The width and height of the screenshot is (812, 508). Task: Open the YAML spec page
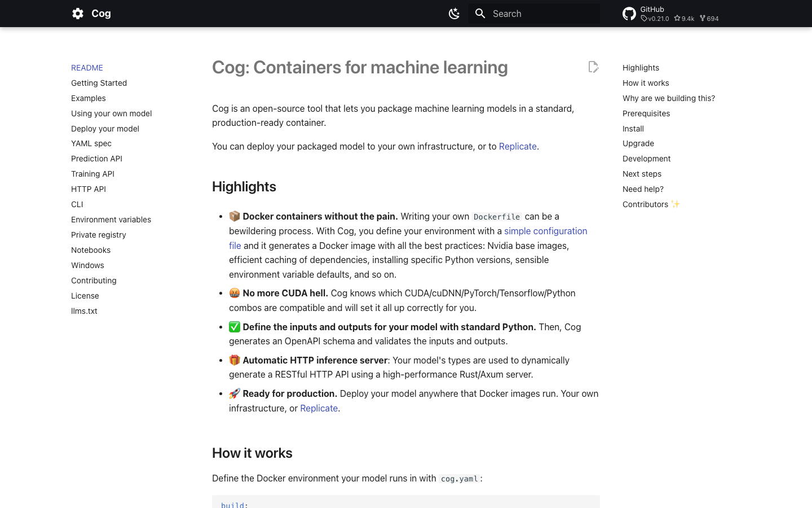click(x=91, y=143)
